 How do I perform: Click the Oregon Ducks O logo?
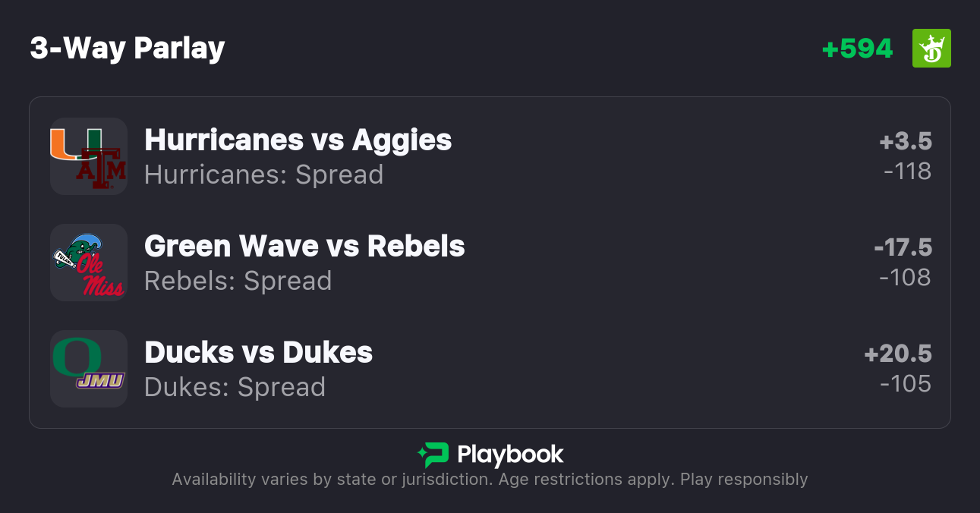(76, 357)
